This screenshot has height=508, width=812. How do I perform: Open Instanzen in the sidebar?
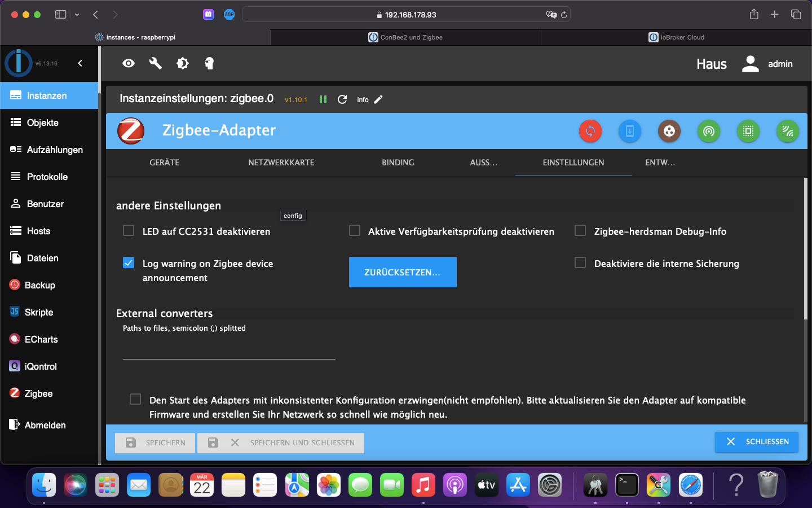pos(50,95)
